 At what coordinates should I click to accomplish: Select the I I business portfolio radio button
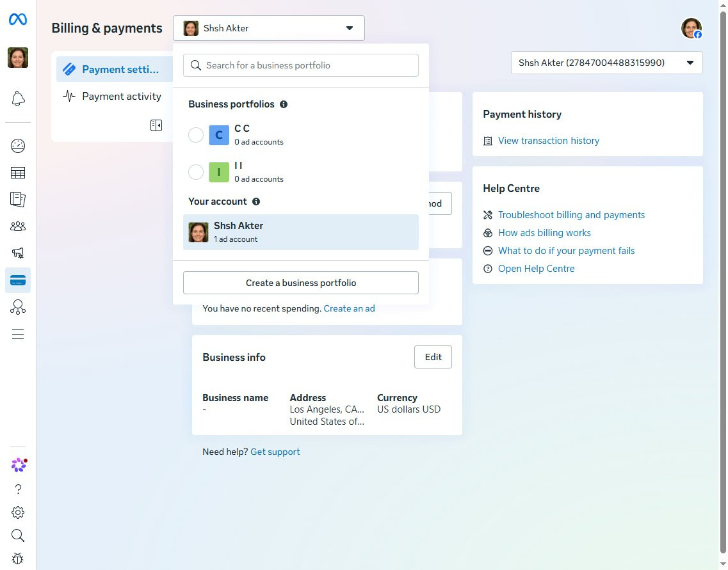tap(196, 172)
